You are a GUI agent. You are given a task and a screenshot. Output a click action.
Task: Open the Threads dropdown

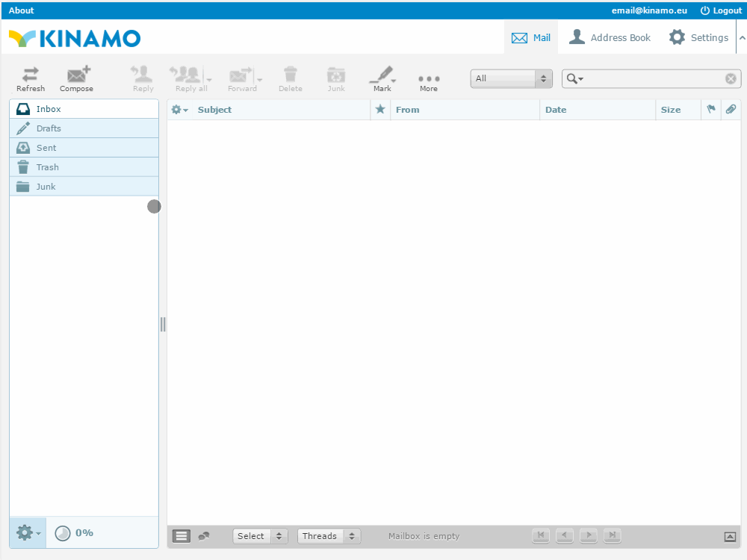pos(329,536)
